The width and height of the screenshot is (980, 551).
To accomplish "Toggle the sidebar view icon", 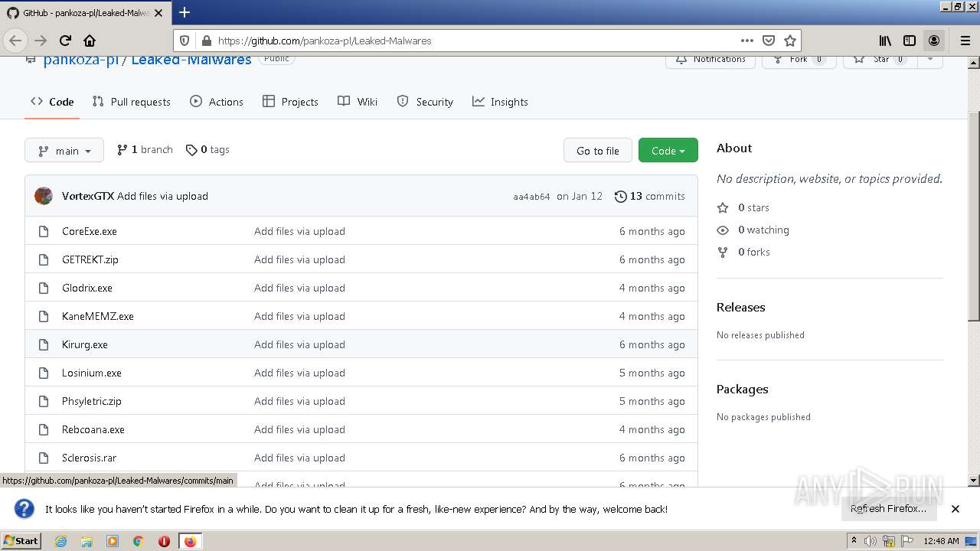I will 910,41.
